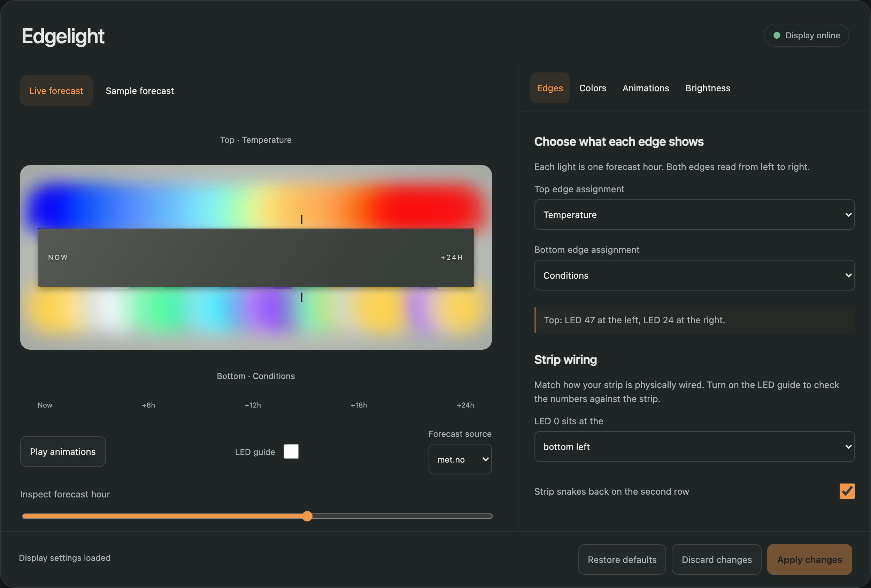871x588 pixels.
Task: Open the Animations settings tab
Action: tap(646, 88)
